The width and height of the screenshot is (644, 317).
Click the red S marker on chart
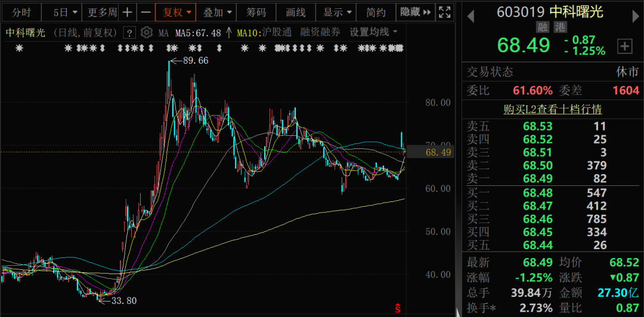(x=397, y=308)
